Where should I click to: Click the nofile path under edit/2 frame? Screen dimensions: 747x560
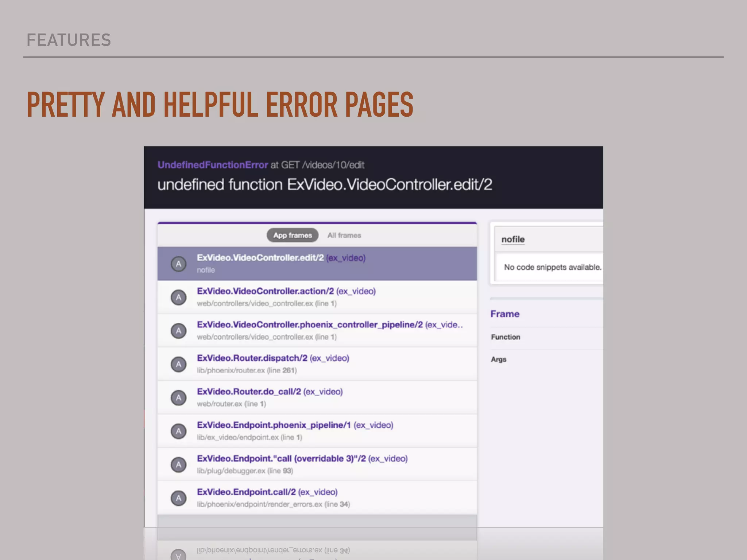206,270
